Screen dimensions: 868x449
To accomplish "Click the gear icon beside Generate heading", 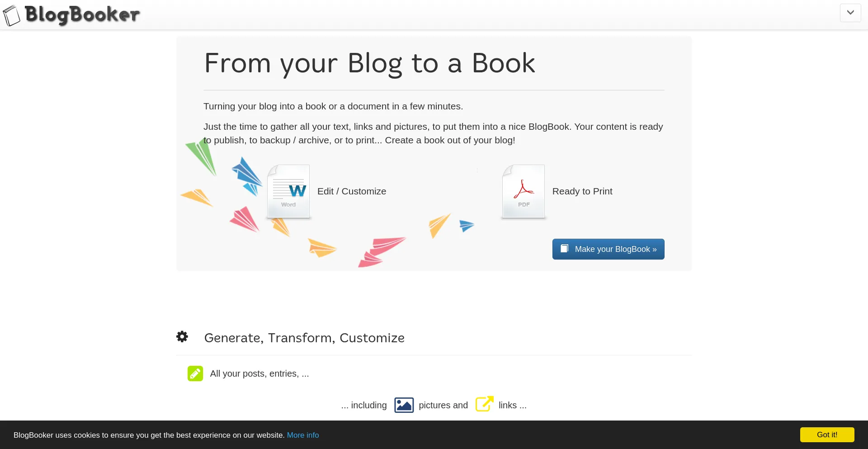I will click(x=182, y=337).
